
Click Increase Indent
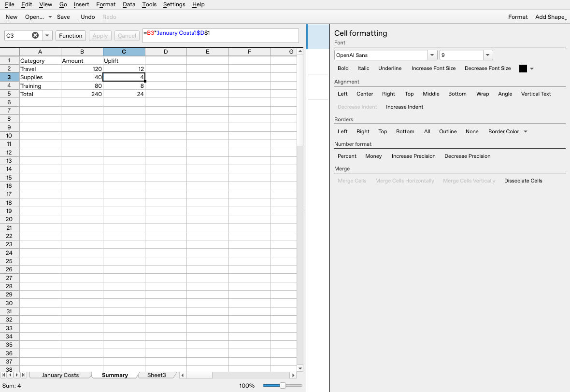tap(404, 107)
